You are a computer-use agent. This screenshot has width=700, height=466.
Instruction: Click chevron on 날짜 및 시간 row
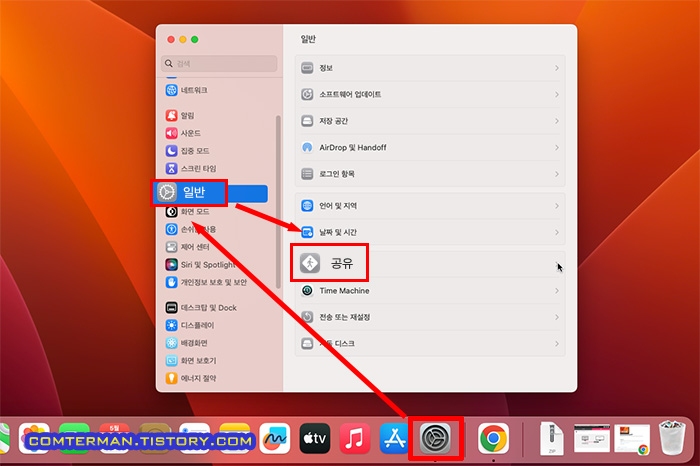click(557, 232)
